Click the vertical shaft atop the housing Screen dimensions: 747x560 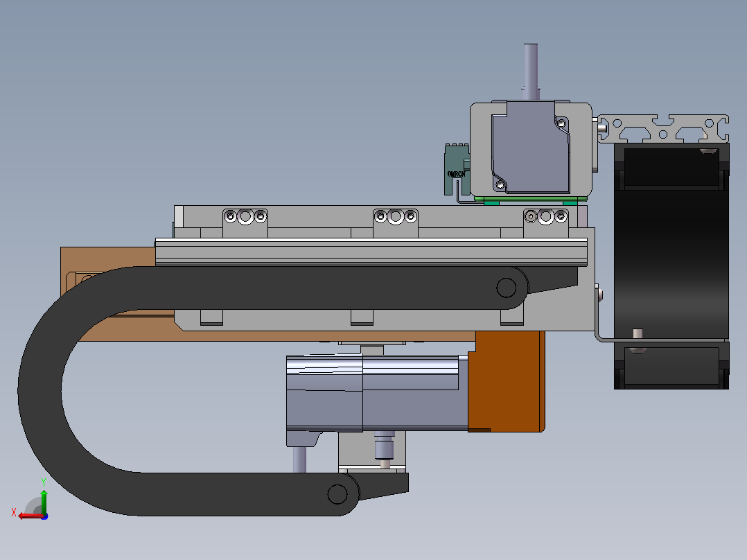tap(531, 71)
